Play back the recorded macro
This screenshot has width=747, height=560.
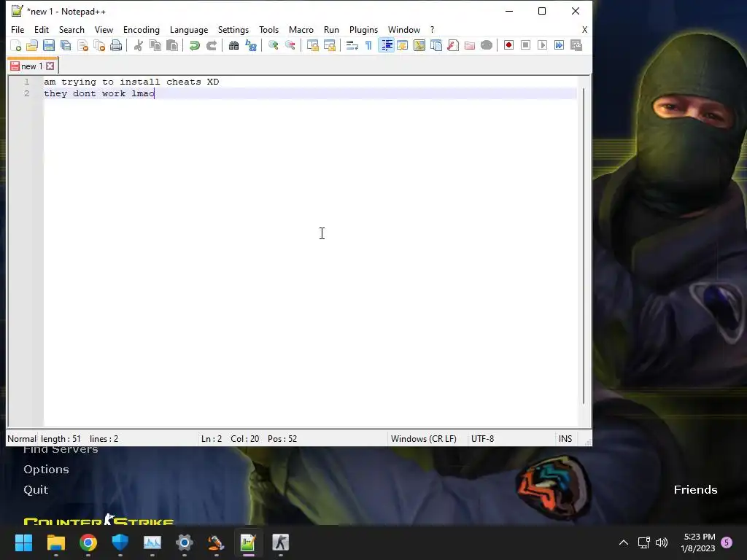tap(542, 45)
